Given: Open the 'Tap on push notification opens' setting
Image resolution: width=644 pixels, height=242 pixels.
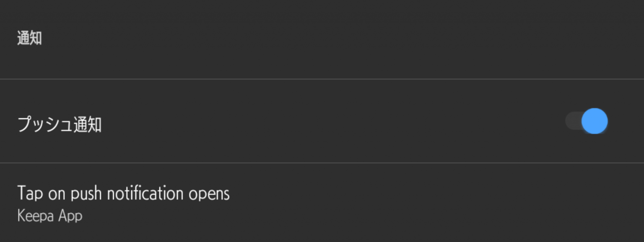Looking at the screenshot, I should pos(123,194).
